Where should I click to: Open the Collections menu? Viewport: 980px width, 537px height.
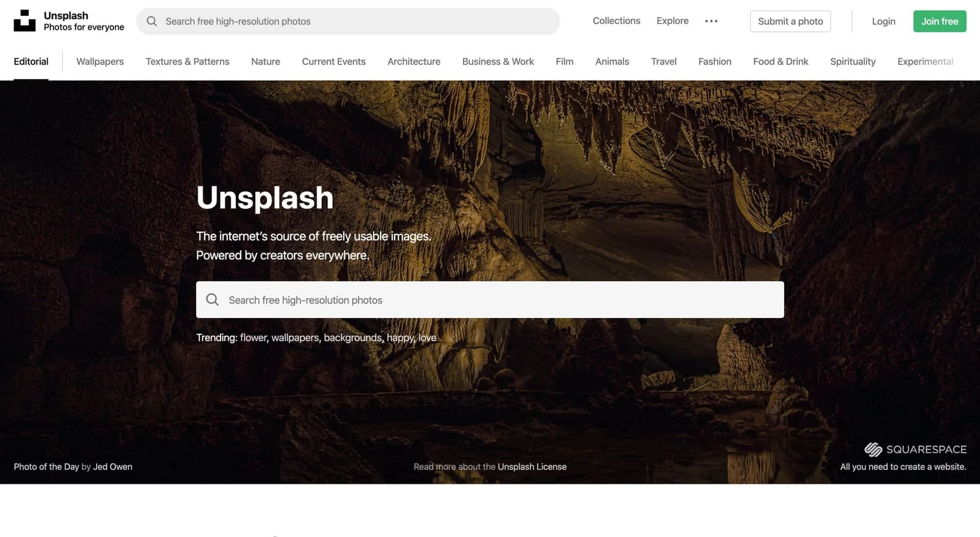tap(616, 21)
